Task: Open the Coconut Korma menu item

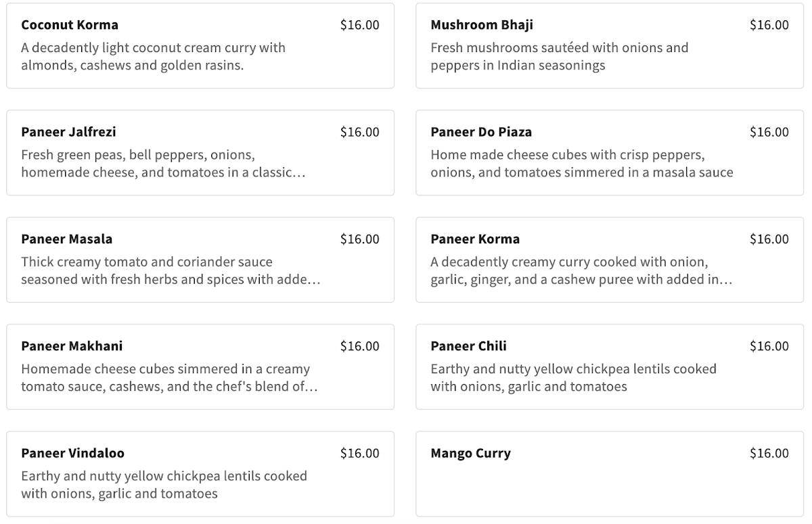Action: point(200,45)
